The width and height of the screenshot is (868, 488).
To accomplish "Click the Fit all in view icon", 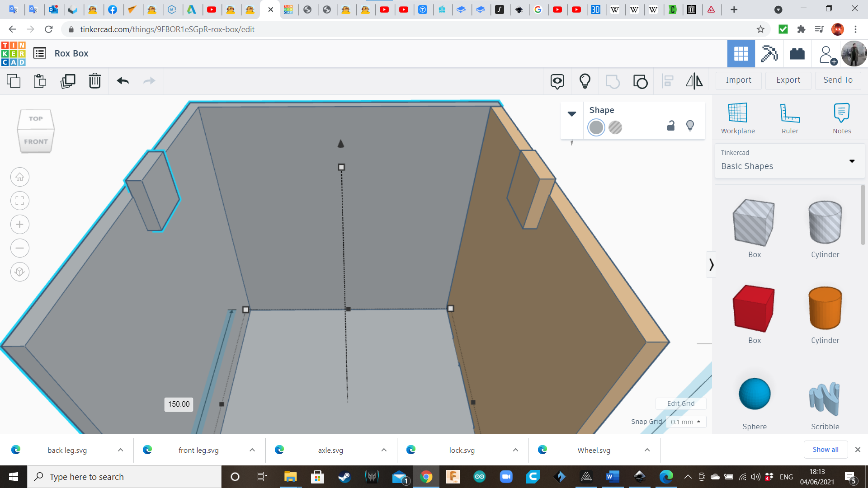I will pos(20,201).
